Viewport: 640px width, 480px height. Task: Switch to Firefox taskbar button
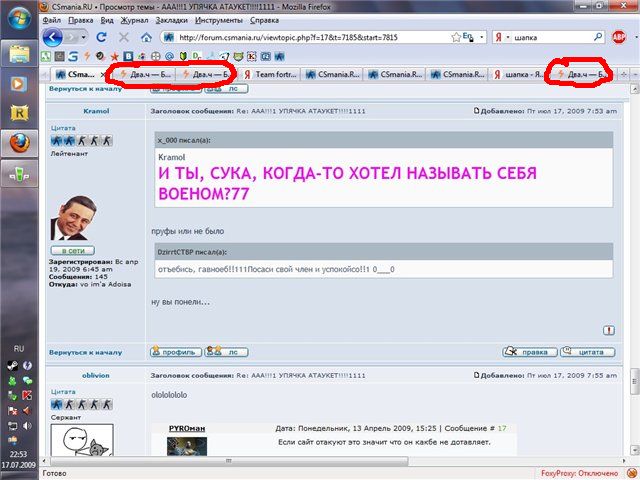[19, 143]
